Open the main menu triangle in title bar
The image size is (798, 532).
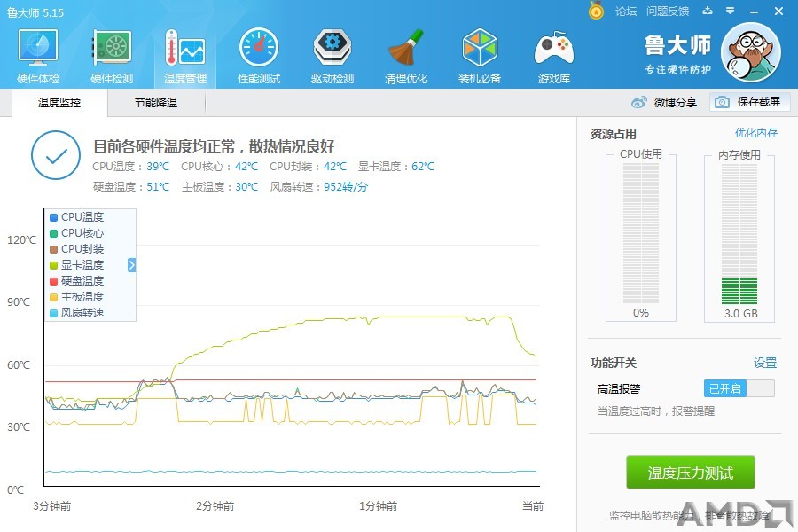pyautogui.click(x=731, y=11)
